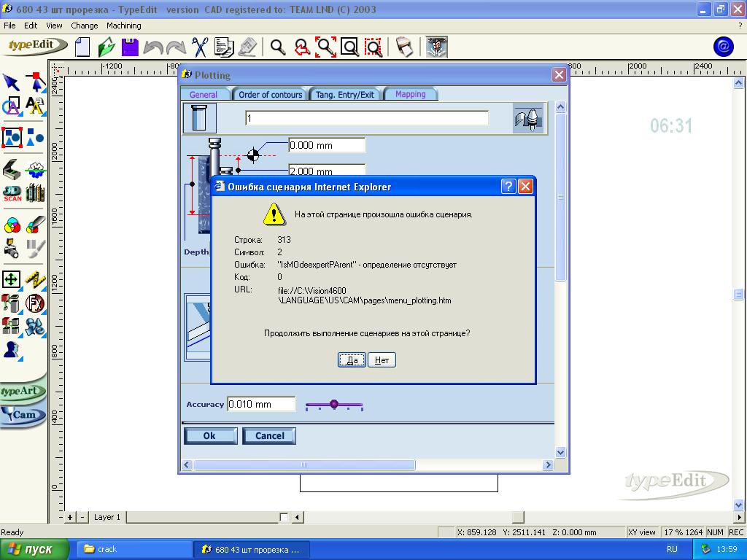This screenshot has height=560, width=747.
Task: Click the 680 43 шт прорезка taskbar button
Action: click(252, 550)
